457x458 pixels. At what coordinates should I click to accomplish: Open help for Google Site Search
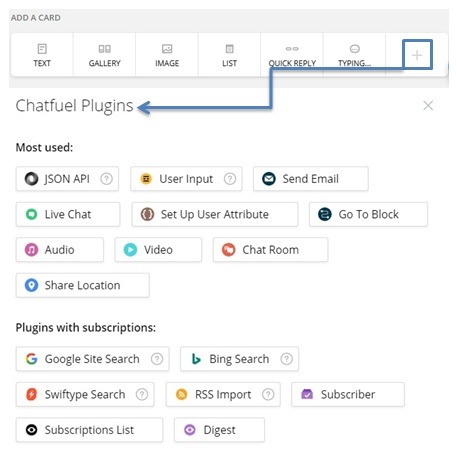(157, 359)
